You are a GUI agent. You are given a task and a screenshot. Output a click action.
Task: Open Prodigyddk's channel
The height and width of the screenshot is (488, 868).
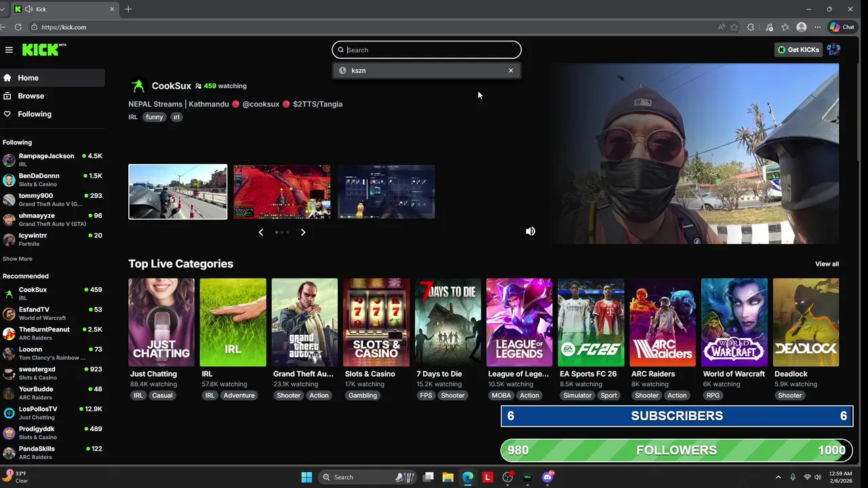pos(52,432)
